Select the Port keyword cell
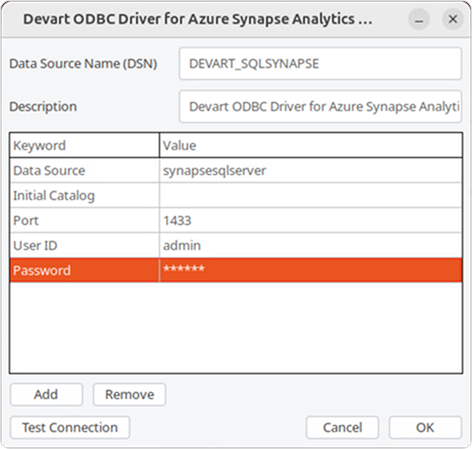The width and height of the screenshot is (472, 449). pyautogui.click(x=85, y=220)
